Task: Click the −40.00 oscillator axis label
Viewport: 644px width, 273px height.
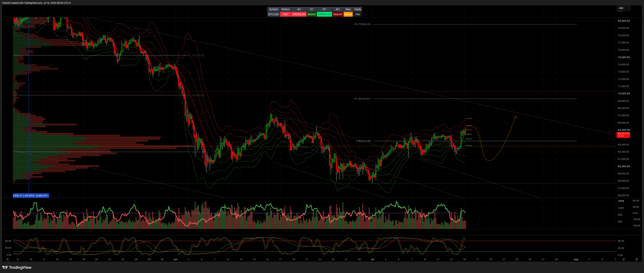Action: (x=636, y=219)
